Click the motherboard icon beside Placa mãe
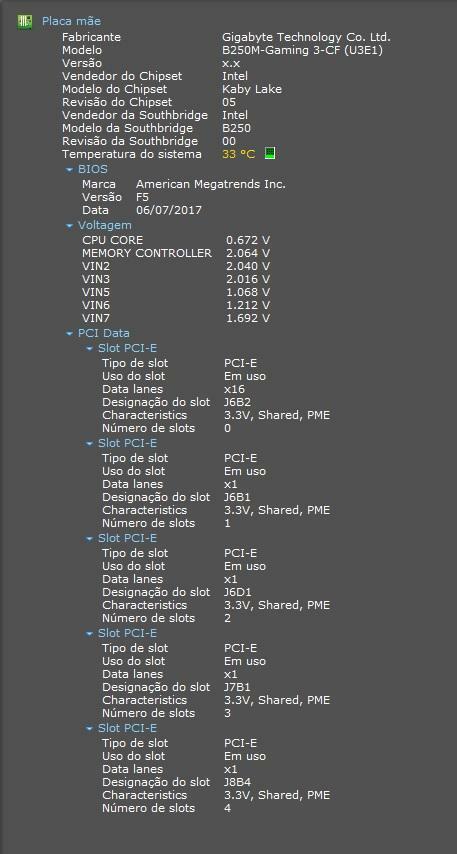The width and height of the screenshot is (457, 854). pyautogui.click(x=25, y=22)
